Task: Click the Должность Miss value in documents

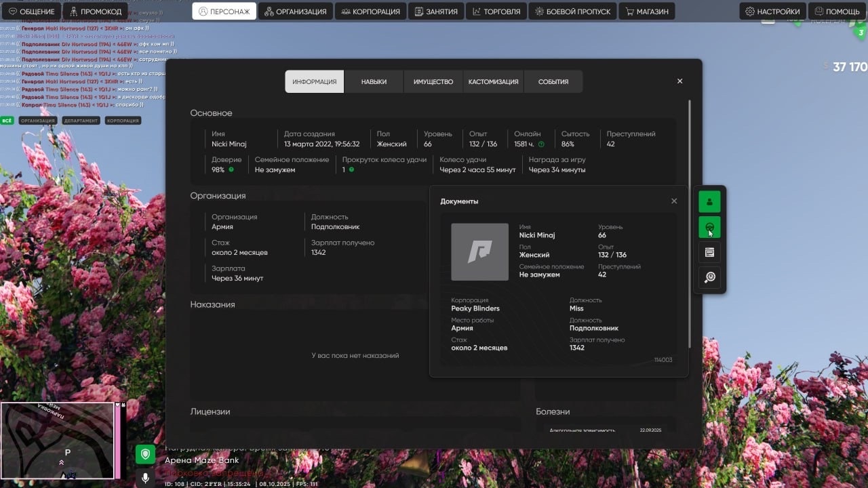Action: 576,308
